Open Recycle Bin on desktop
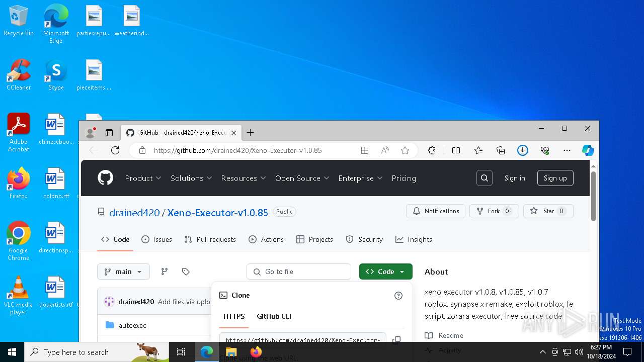 pyautogui.click(x=19, y=21)
